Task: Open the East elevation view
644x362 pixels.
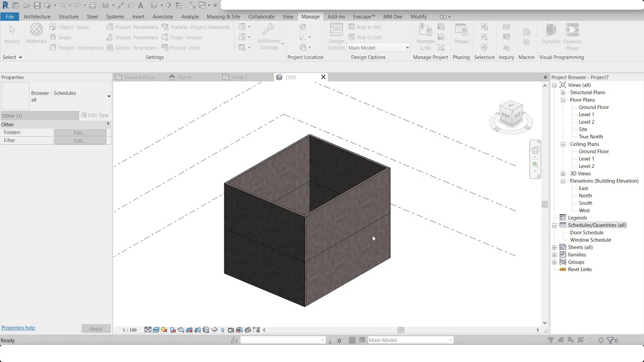Action: [583, 189]
